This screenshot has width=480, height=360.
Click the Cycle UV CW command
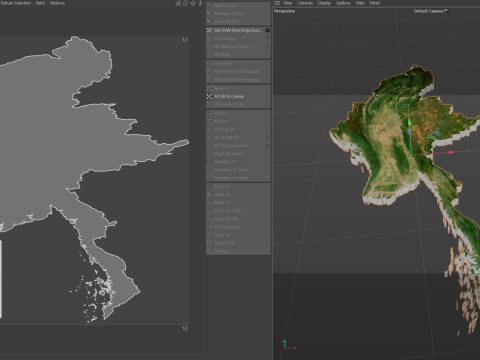238,219
